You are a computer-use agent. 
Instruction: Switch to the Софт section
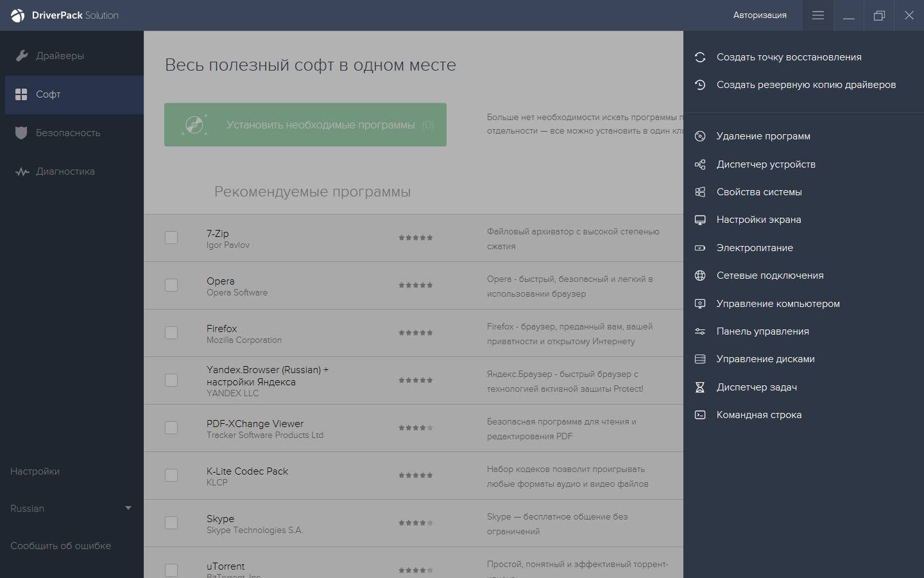(74, 95)
